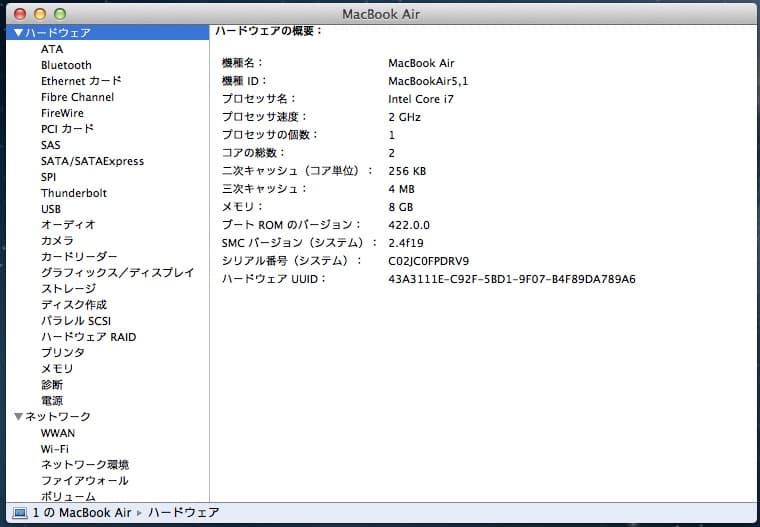Select ストレージ entry
Screen dimensions: 760x527
point(68,288)
